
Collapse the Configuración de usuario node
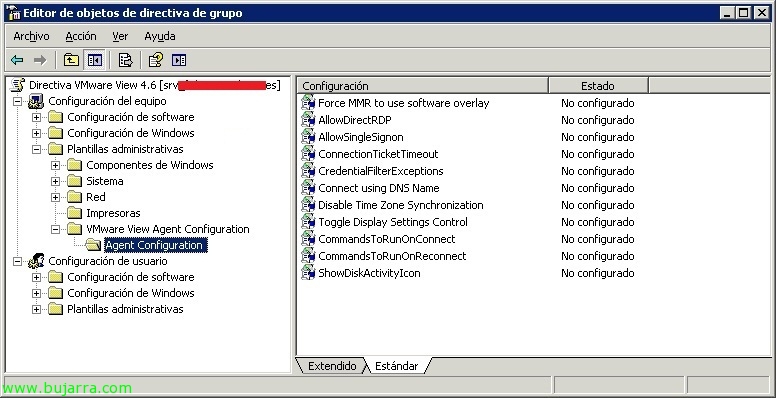tap(17, 261)
